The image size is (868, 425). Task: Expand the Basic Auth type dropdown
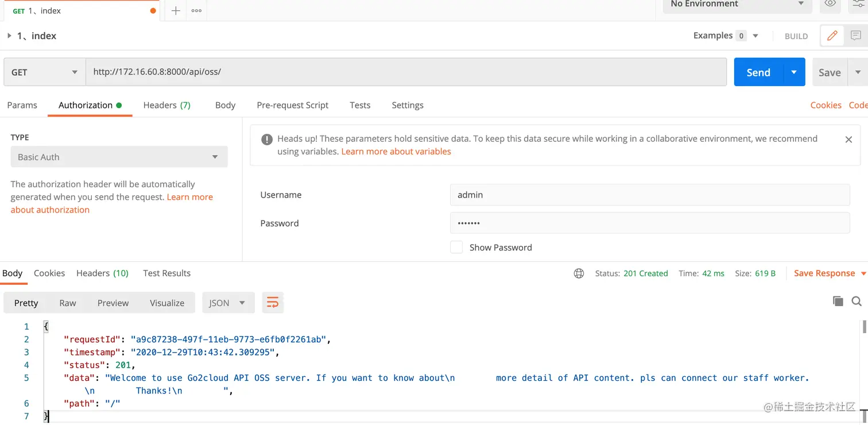(119, 157)
